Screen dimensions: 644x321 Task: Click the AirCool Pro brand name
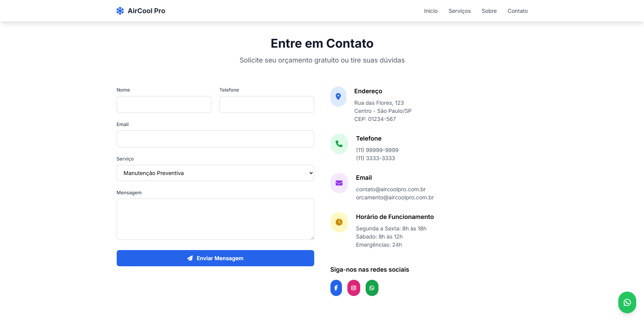pyautogui.click(x=146, y=11)
